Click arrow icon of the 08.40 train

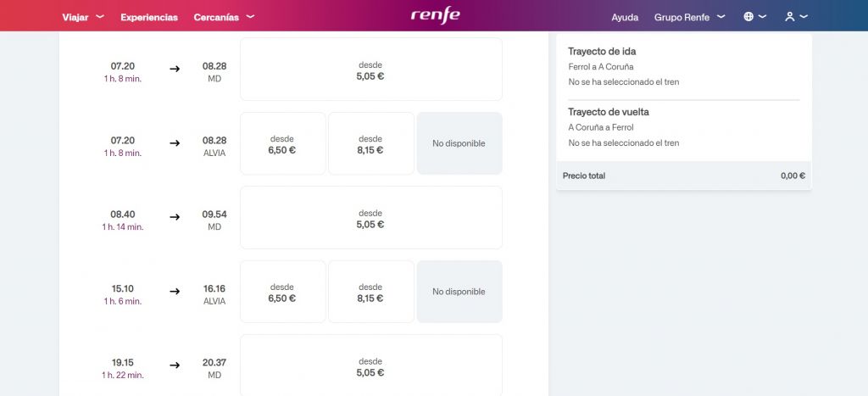point(175,217)
